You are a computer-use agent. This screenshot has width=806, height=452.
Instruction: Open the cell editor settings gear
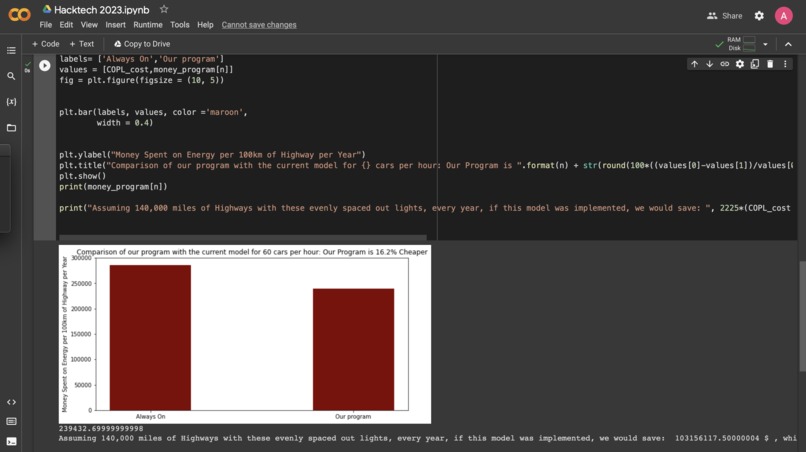[x=740, y=64]
